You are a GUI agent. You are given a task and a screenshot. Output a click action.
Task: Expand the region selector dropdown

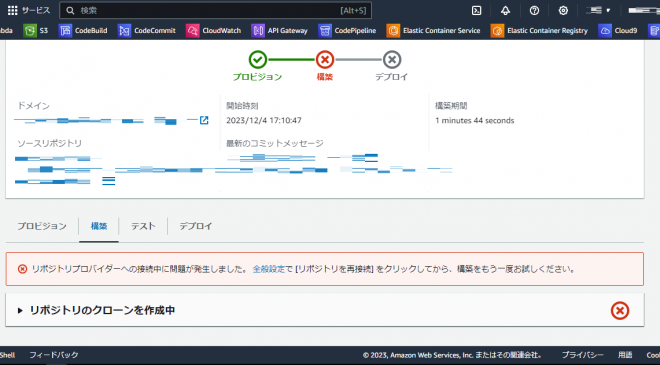point(598,11)
